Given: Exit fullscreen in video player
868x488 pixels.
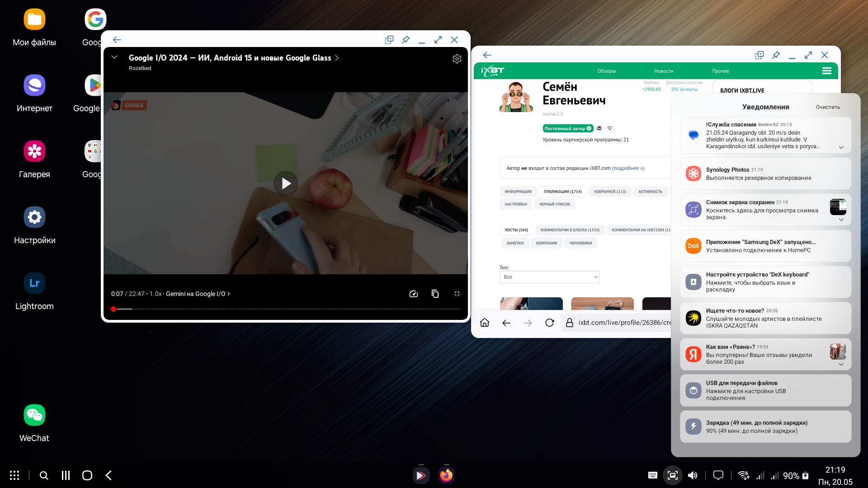Looking at the screenshot, I should (x=457, y=294).
